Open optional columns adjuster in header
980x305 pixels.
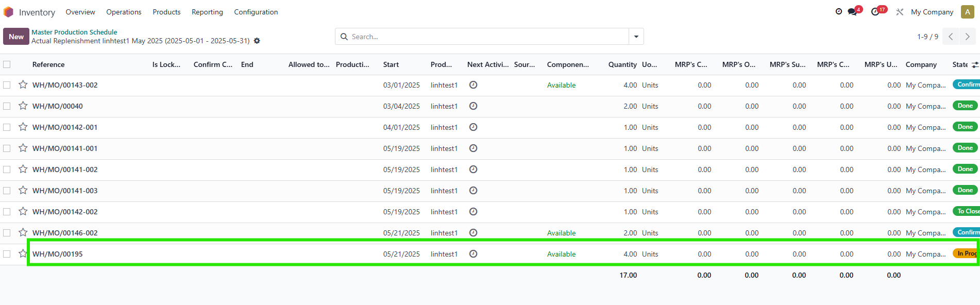click(x=975, y=65)
